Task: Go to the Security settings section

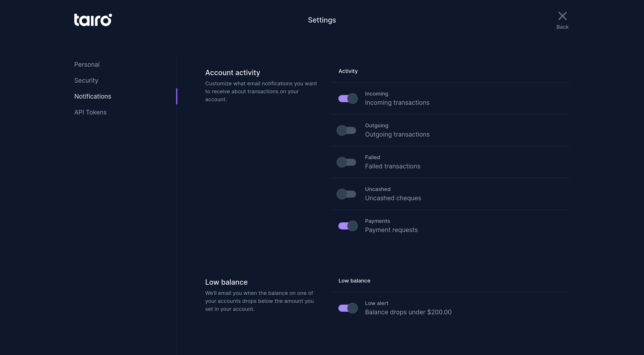Action: 86,80
